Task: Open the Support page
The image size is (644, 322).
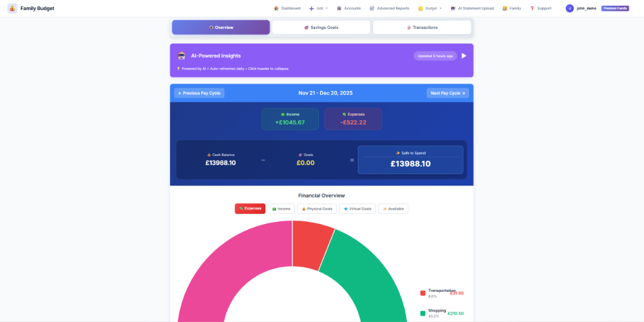Action: 540,8
